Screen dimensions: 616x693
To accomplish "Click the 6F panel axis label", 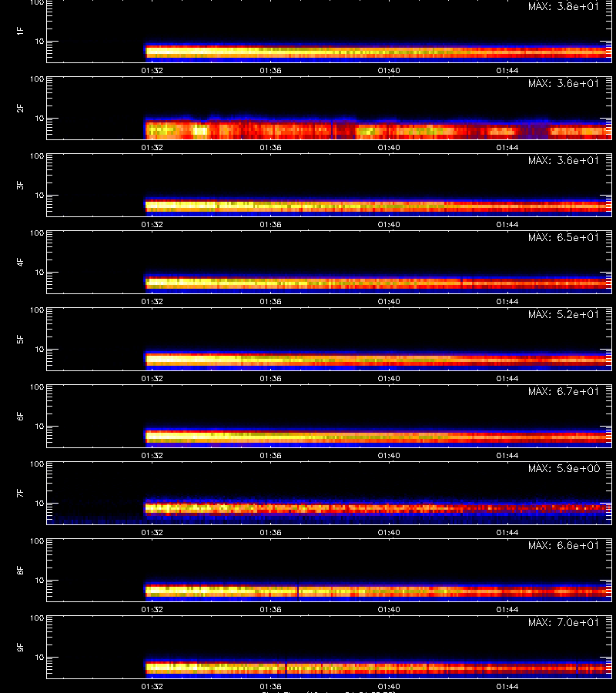I will pos(20,416).
